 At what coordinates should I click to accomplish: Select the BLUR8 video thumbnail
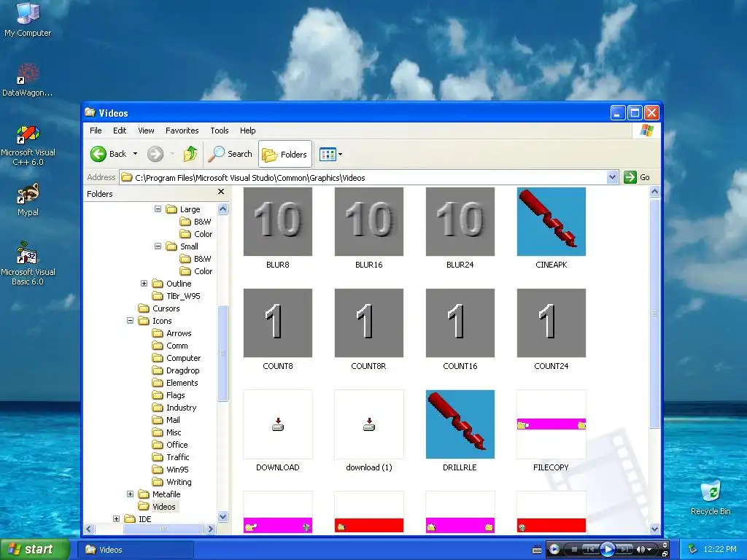278,222
